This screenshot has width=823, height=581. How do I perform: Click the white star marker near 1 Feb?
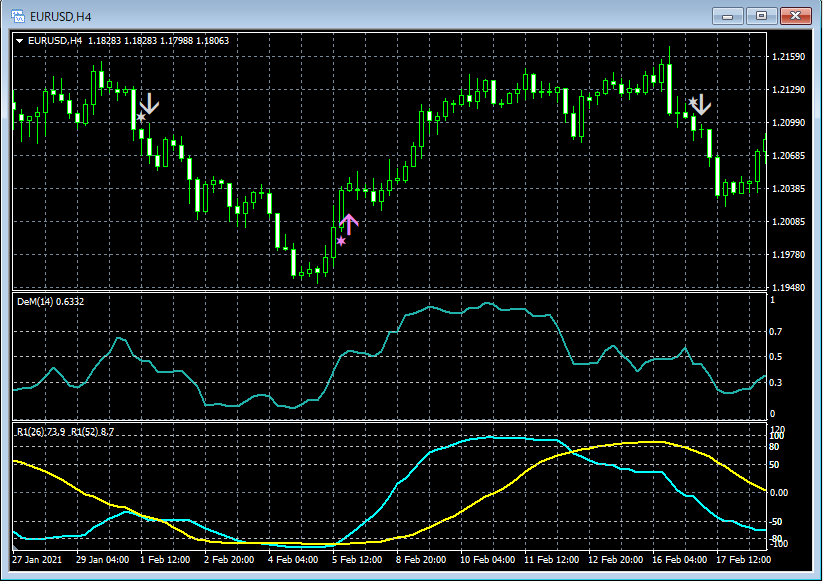141,118
